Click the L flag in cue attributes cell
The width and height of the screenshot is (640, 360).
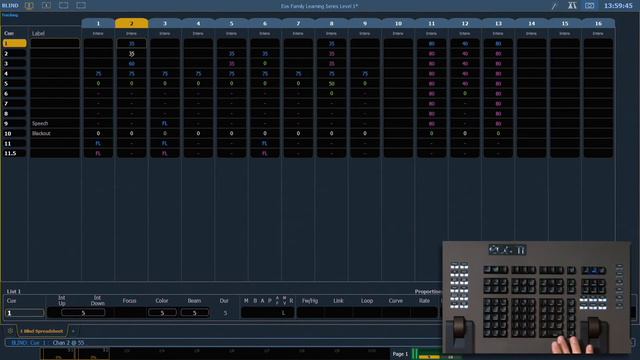283,313
